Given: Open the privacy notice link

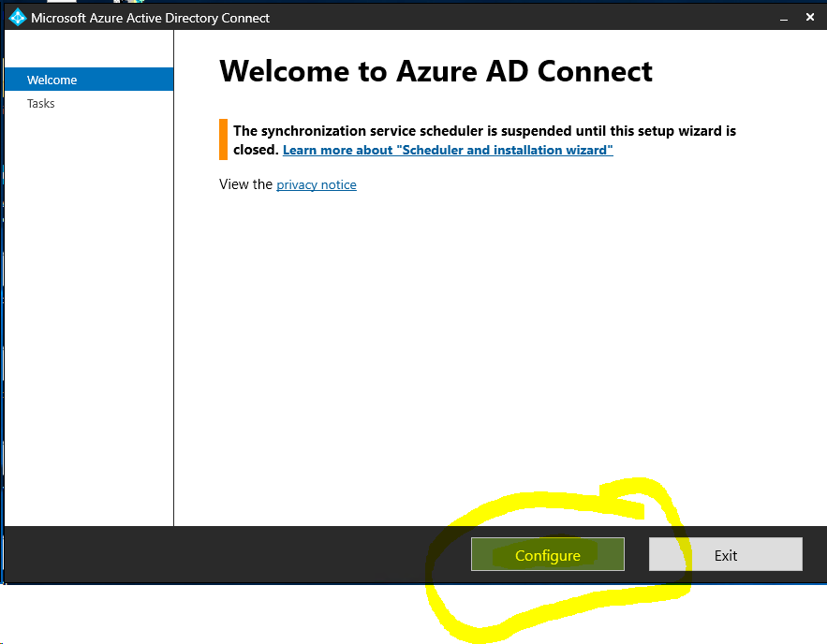Looking at the screenshot, I should click(x=317, y=185).
